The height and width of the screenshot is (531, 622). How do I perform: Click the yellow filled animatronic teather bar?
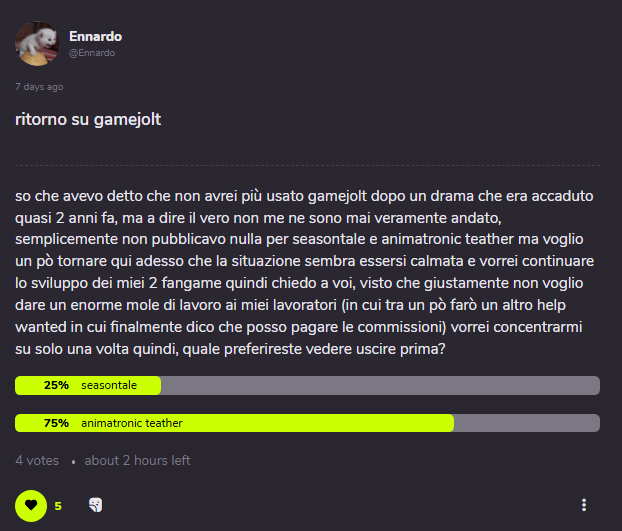(x=234, y=423)
